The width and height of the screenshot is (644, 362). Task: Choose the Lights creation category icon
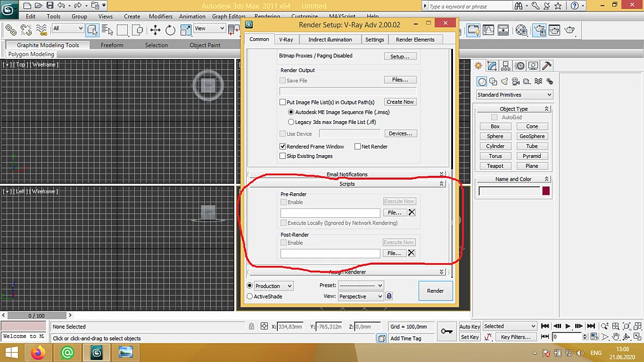coord(504,81)
